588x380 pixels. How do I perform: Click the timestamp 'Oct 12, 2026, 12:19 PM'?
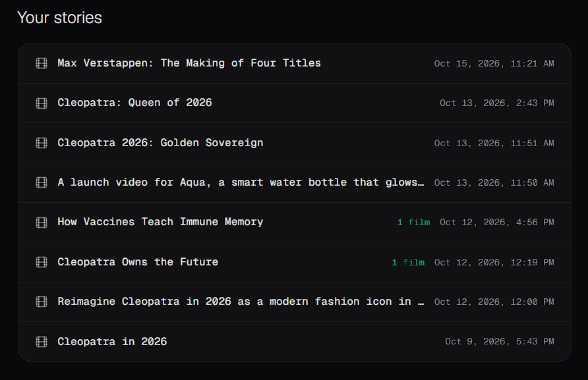coord(494,262)
